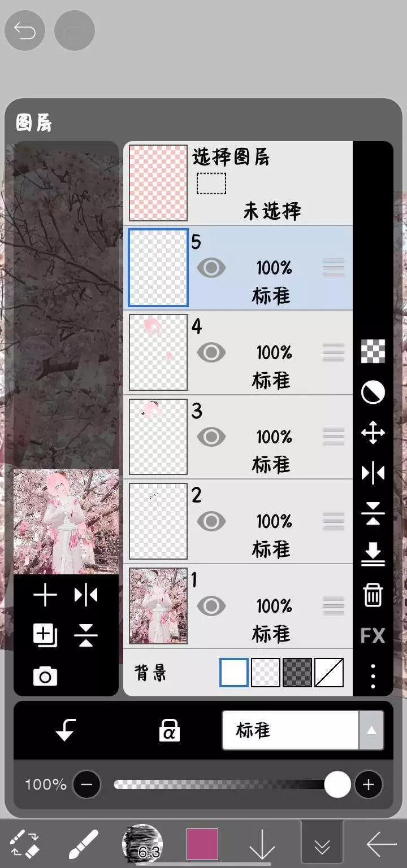Delete the layer using the trash icon
407x868 pixels.
click(x=373, y=595)
